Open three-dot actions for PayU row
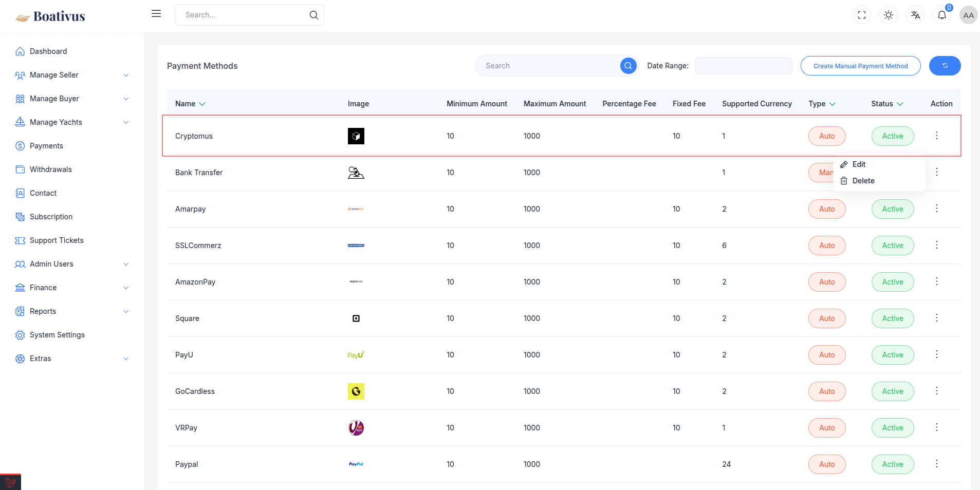 tap(937, 354)
